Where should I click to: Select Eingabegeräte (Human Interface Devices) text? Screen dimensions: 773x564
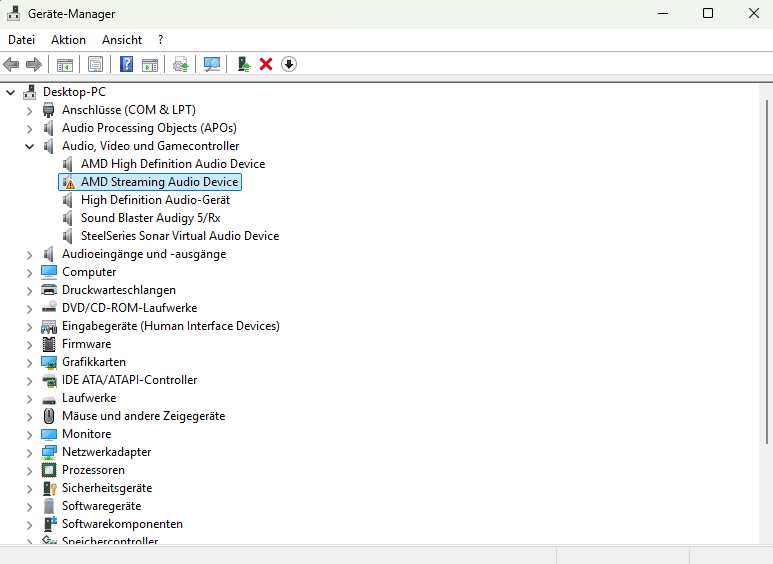(171, 326)
